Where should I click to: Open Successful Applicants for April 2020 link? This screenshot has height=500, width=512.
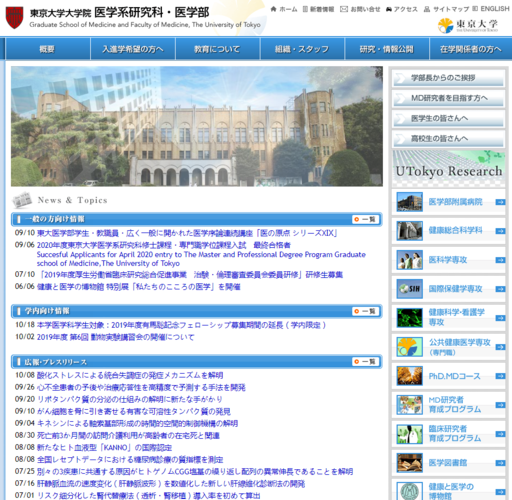(x=201, y=259)
